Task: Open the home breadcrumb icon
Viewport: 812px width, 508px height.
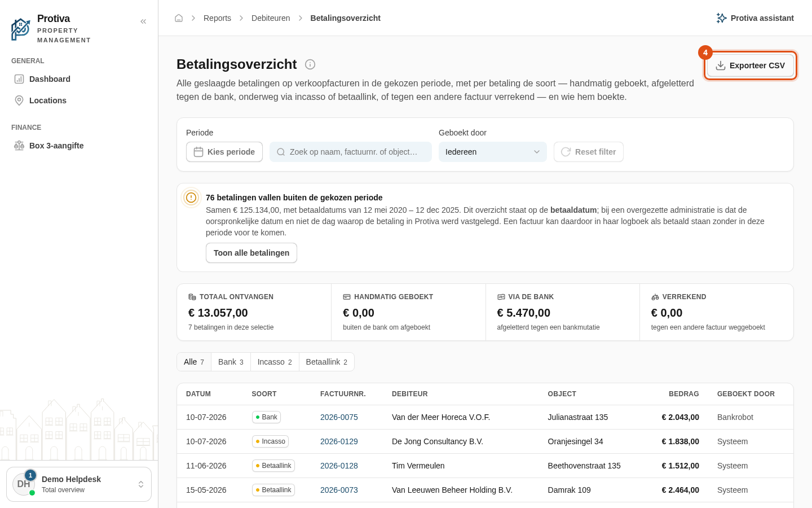Action: (179, 18)
